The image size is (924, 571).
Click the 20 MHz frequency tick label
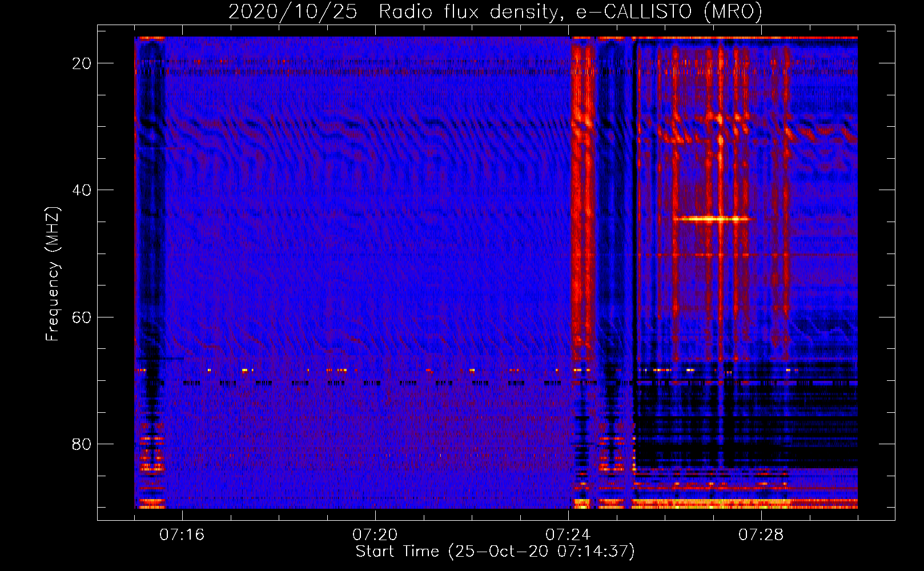(82, 63)
